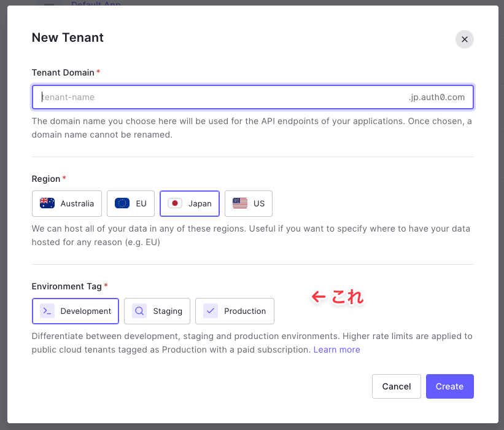Viewport: 504px width, 430px height.
Task: Click the Japan flag icon
Action: pyautogui.click(x=175, y=203)
